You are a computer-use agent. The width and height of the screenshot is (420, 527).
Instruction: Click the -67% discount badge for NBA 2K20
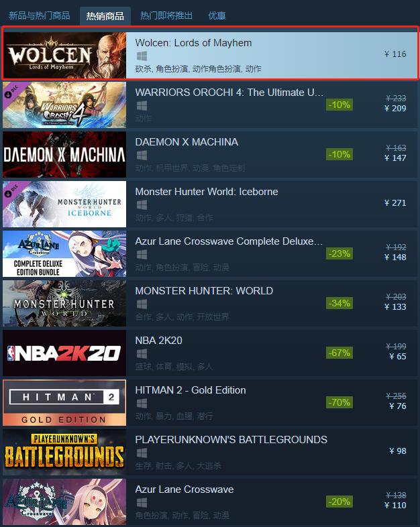click(x=339, y=353)
